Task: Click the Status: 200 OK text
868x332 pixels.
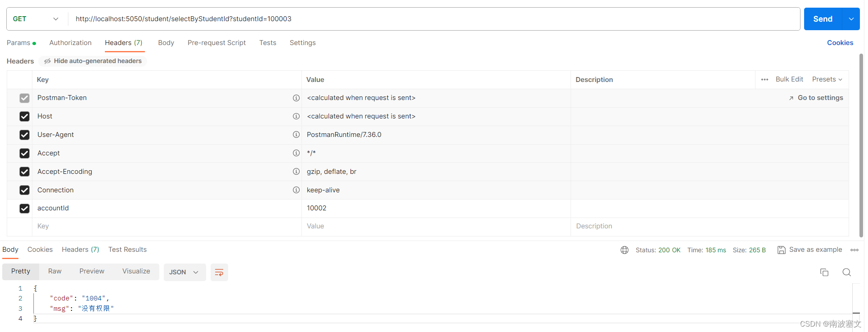Action: tap(658, 250)
